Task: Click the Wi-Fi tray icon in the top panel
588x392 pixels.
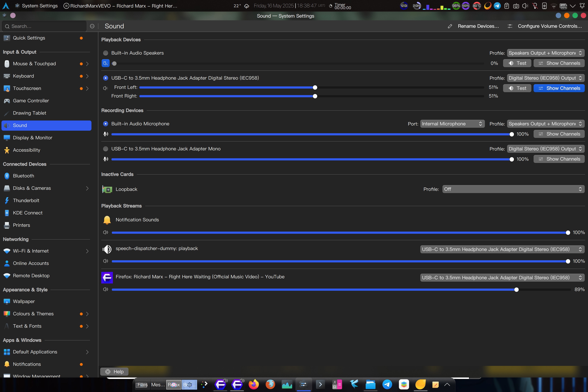Action: coord(554,6)
